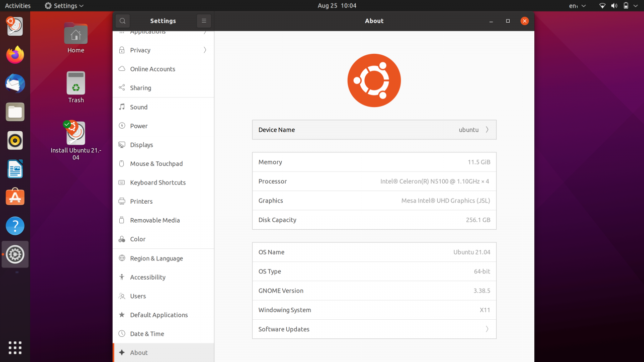Click the X11 windowing system value

pos(485,310)
